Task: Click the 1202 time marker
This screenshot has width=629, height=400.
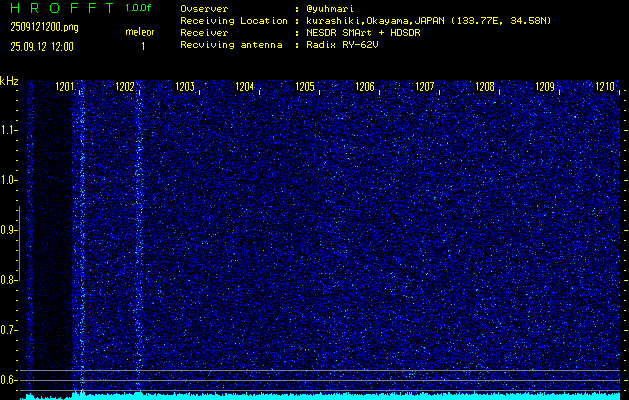Action: tap(125, 86)
